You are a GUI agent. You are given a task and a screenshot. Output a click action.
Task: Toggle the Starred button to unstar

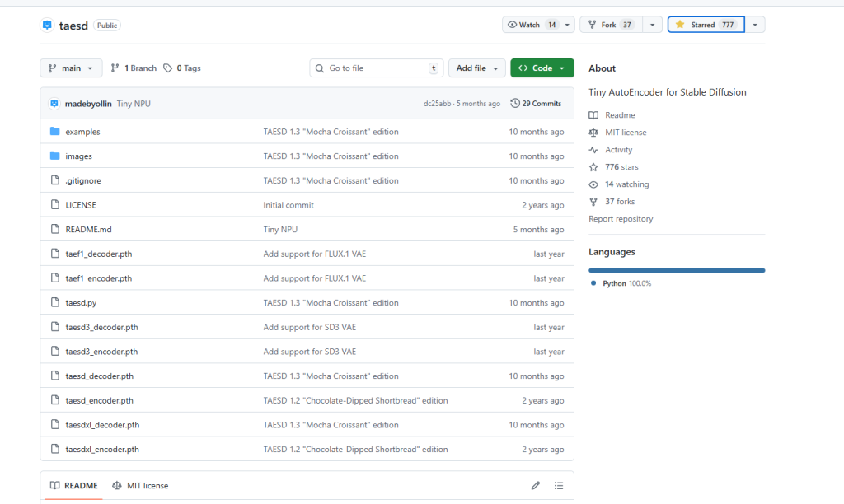pos(706,25)
